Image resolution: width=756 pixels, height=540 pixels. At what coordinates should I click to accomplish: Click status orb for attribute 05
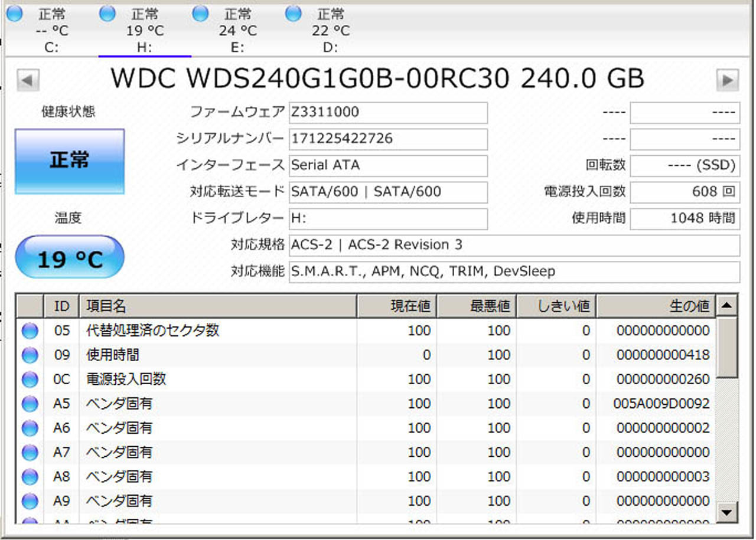coord(30,331)
